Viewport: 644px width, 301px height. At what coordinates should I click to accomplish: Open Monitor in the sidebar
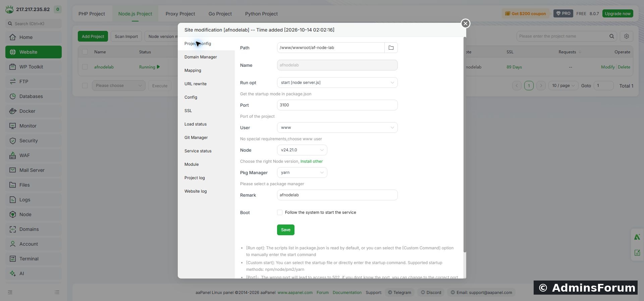coord(34,126)
